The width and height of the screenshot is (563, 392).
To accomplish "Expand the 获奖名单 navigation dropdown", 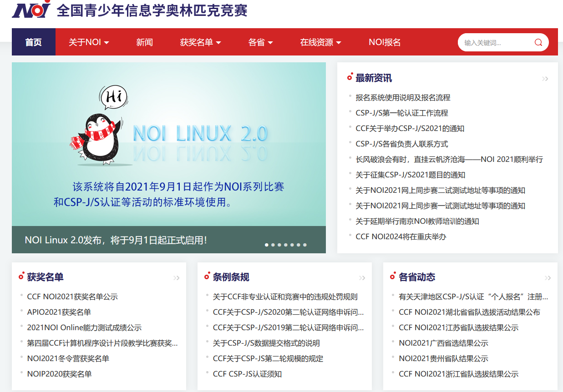I will tap(200, 42).
